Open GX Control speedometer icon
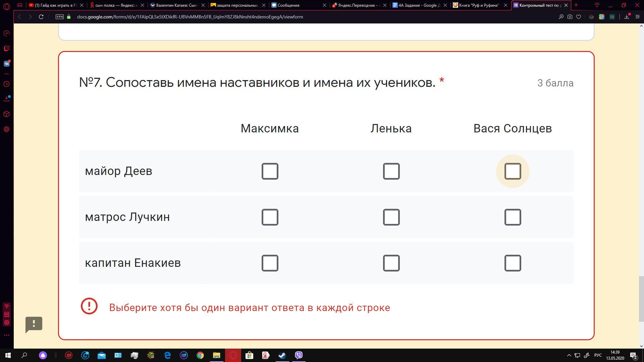Image resolution: width=644 pixels, height=362 pixels. (x=6, y=34)
